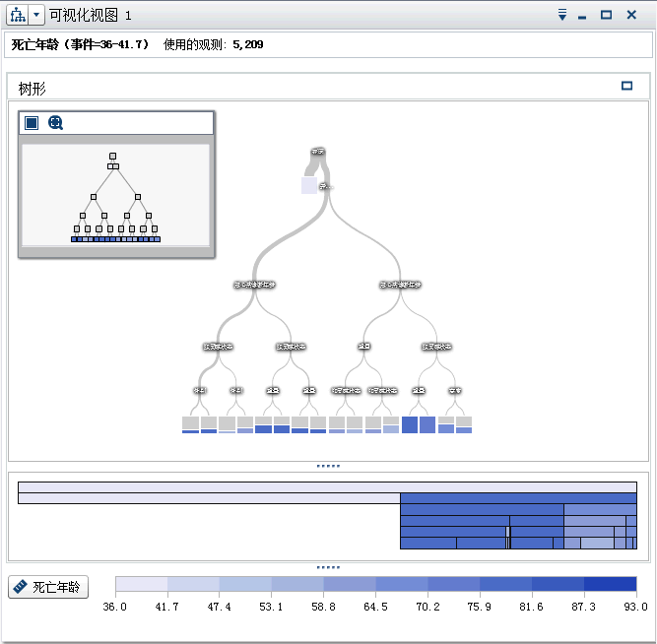Select the light purple root node box
Viewport: 657px width, 644px height.
coord(309,185)
